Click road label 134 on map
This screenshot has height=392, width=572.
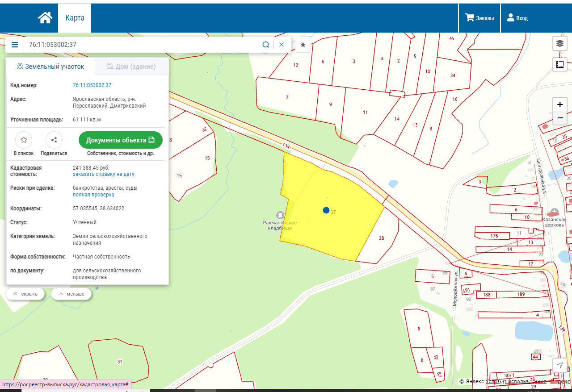click(x=286, y=146)
